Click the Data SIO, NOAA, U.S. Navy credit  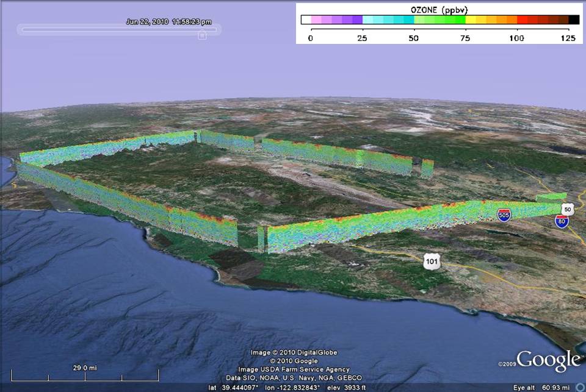(x=294, y=378)
